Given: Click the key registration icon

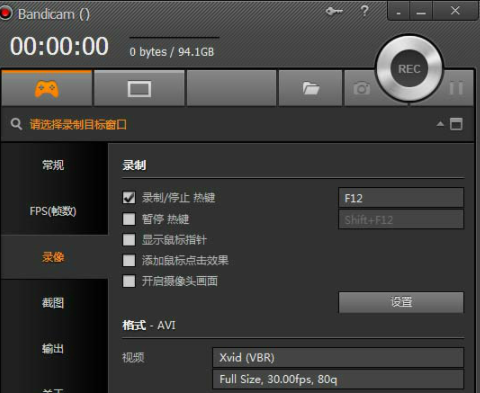Looking at the screenshot, I should 334,11.
